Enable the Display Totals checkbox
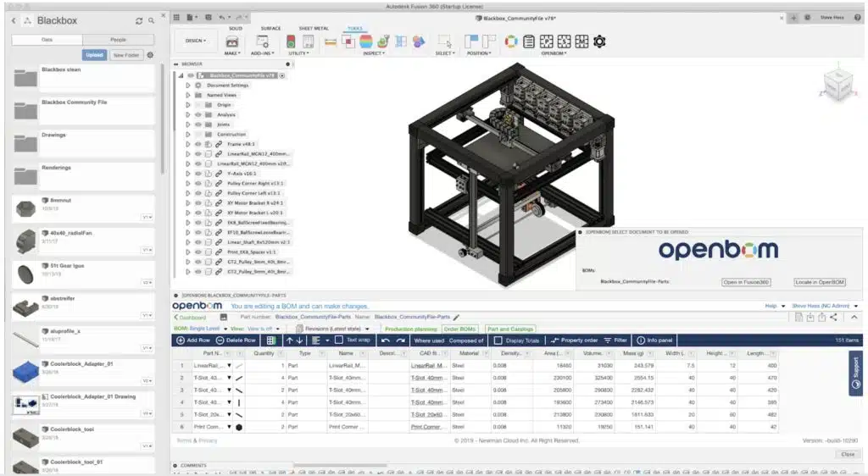 [498, 340]
